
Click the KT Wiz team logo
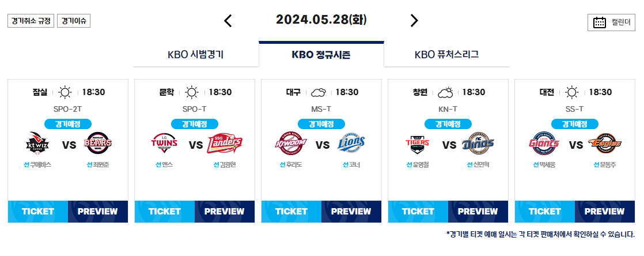39,143
